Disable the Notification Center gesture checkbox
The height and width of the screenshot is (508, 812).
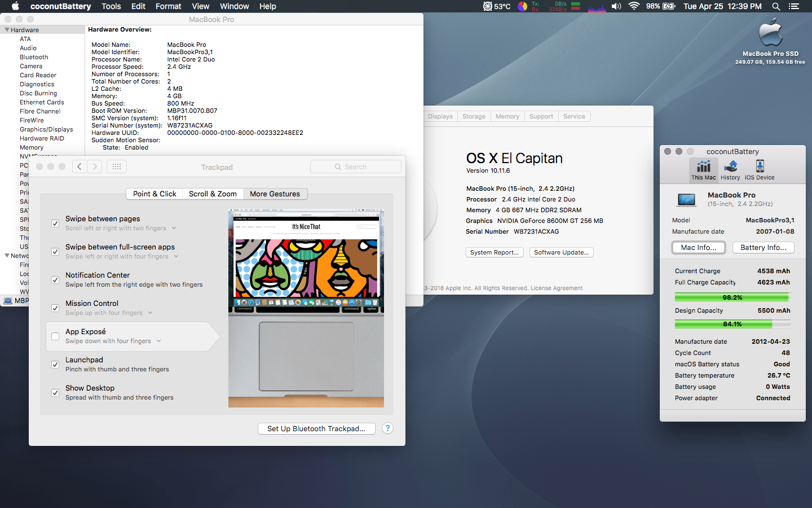point(55,280)
